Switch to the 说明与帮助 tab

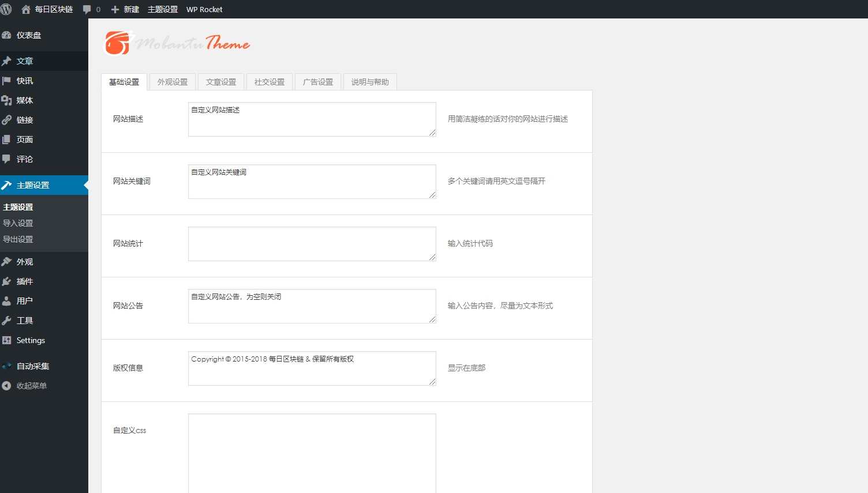370,82
